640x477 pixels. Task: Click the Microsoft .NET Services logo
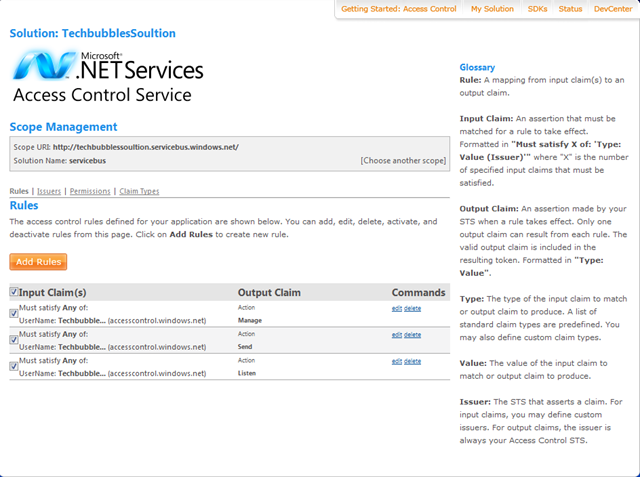point(107,65)
